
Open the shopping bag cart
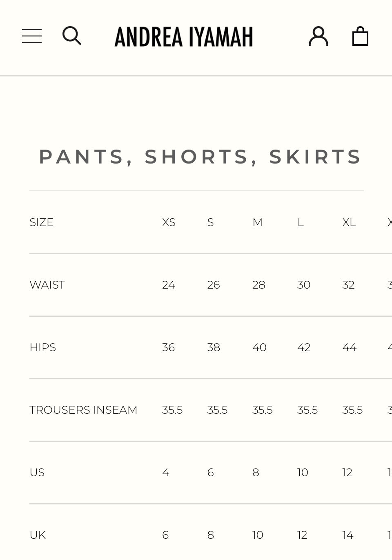tap(360, 36)
